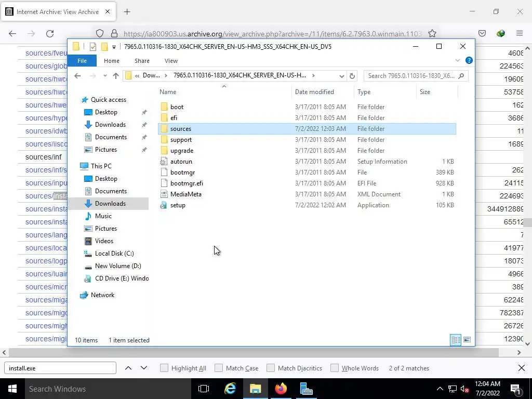Click the search magnifier in Explorer
The height and width of the screenshot is (399, 532).
pos(461,76)
